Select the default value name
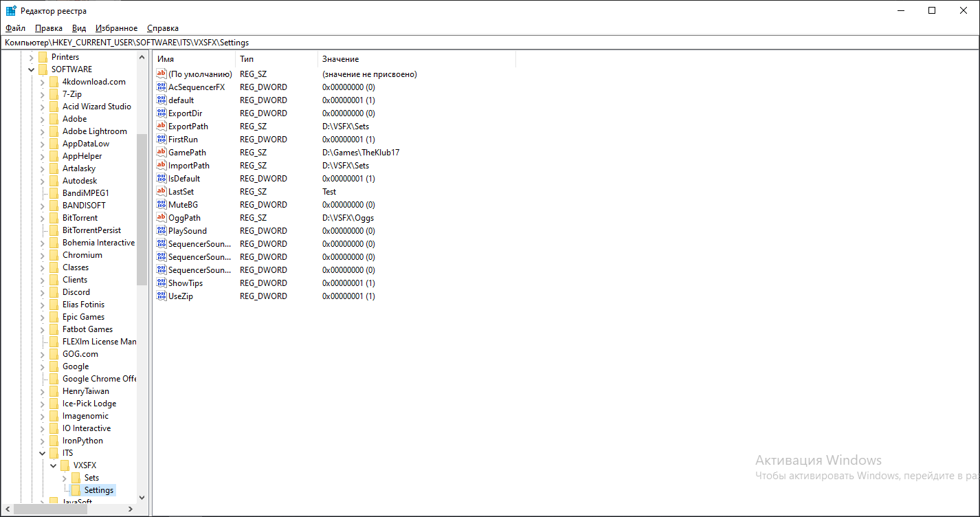The width and height of the screenshot is (980, 517). pyautogui.click(x=181, y=100)
